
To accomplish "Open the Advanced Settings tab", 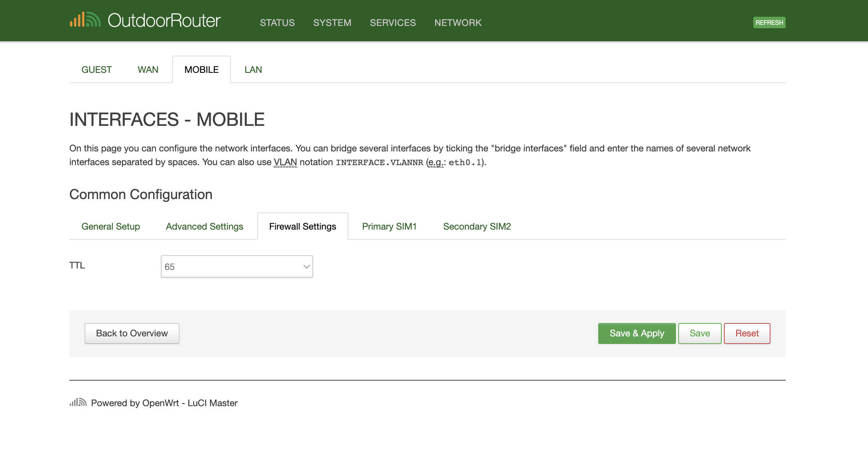I will click(x=205, y=227).
